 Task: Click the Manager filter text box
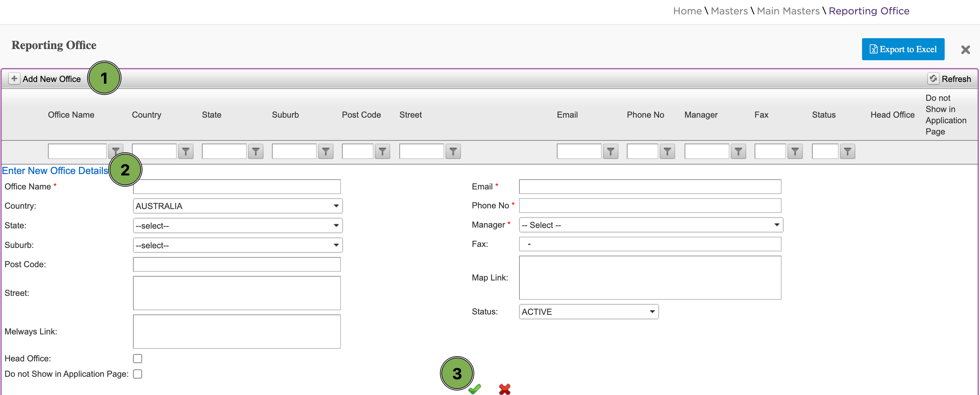pos(707,151)
